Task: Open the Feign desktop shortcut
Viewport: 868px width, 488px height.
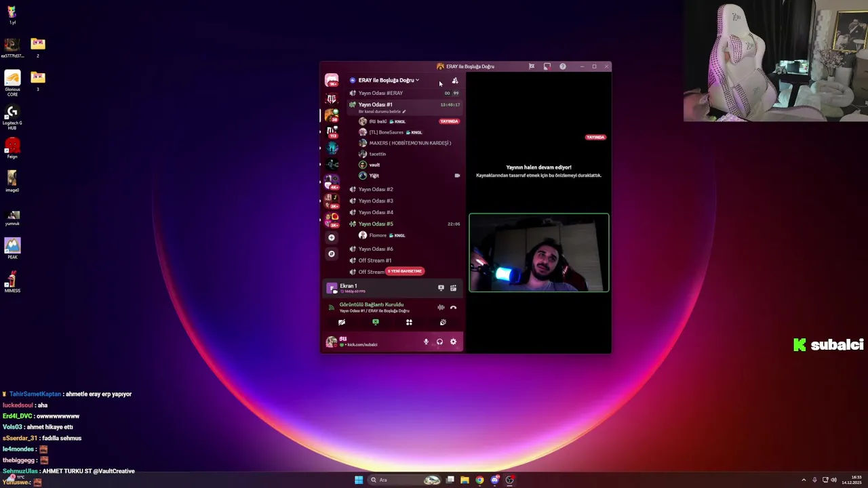Action: tap(12, 149)
